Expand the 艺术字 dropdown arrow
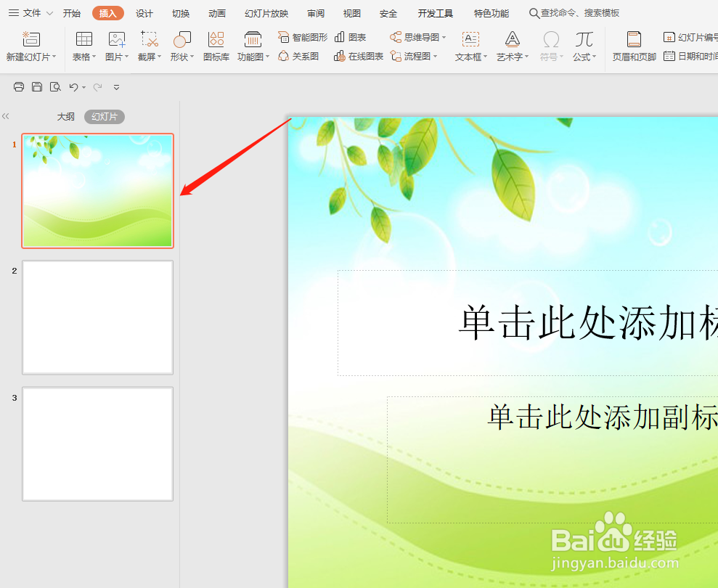The height and width of the screenshot is (588, 718). coord(526,57)
